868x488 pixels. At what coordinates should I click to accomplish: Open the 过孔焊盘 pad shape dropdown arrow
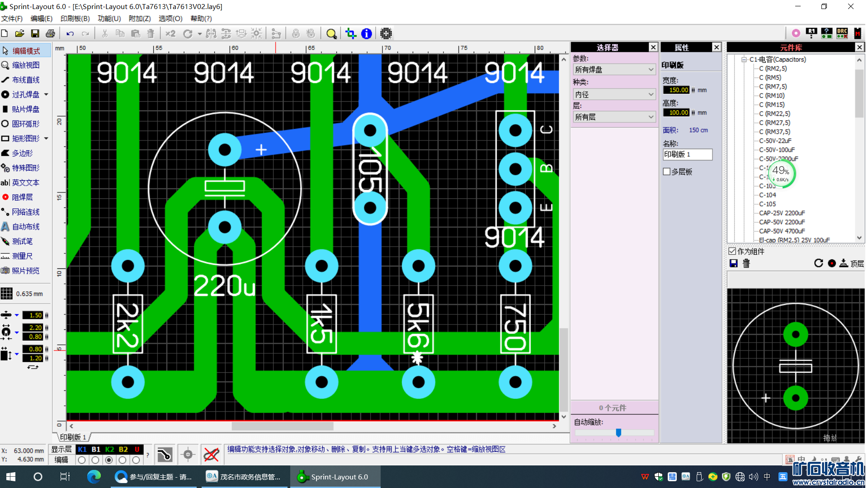pos(46,95)
